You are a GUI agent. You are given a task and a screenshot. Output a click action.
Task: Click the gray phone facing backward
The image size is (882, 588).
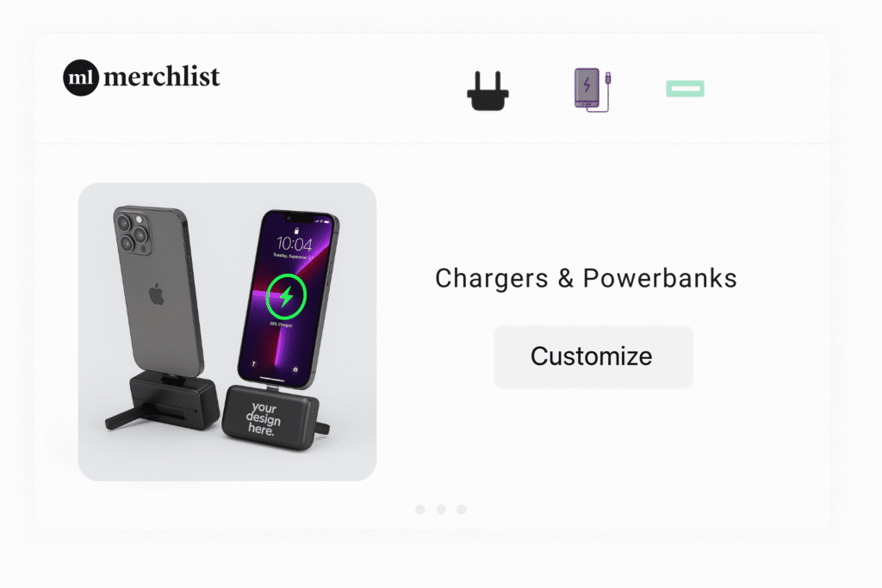158,291
